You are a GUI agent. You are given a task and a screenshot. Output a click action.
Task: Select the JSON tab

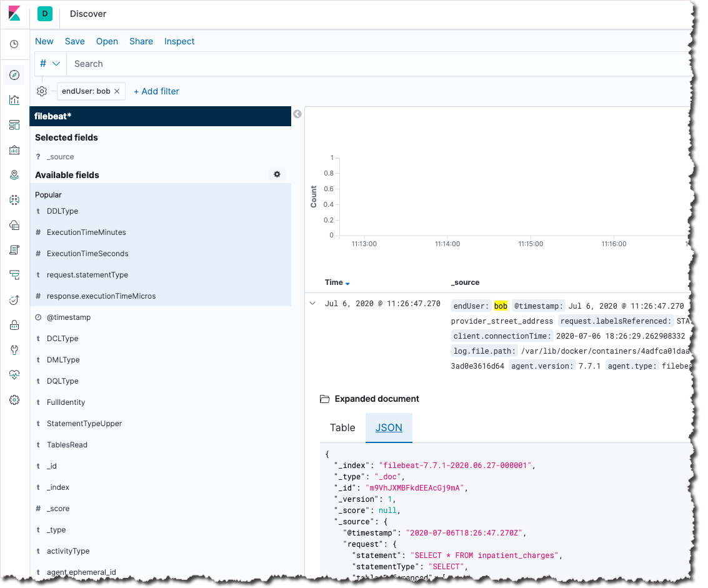(x=389, y=427)
